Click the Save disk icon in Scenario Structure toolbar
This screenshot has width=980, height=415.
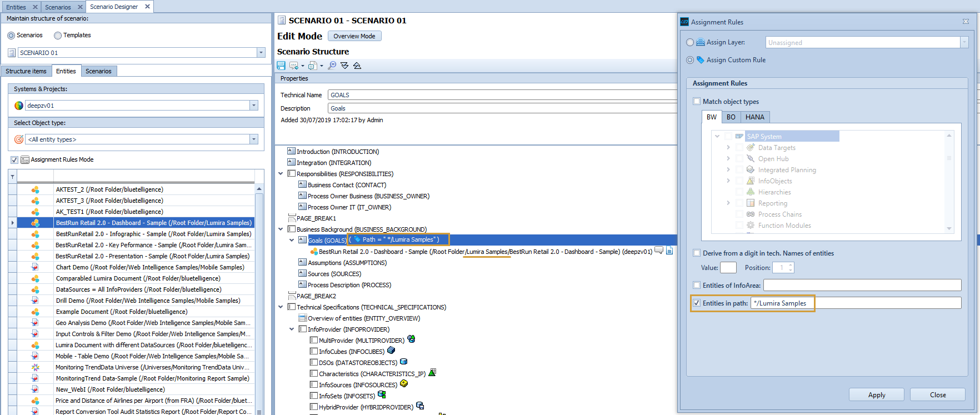coord(281,66)
